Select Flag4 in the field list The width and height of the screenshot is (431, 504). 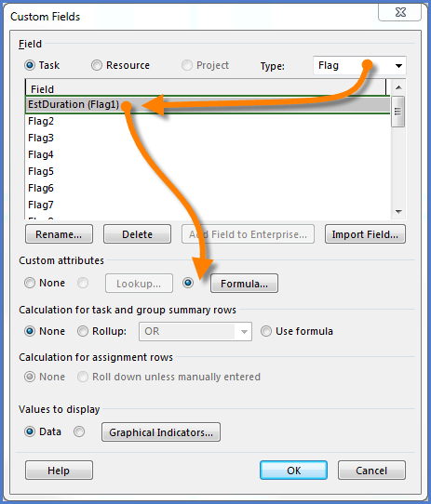pyautogui.click(x=208, y=154)
